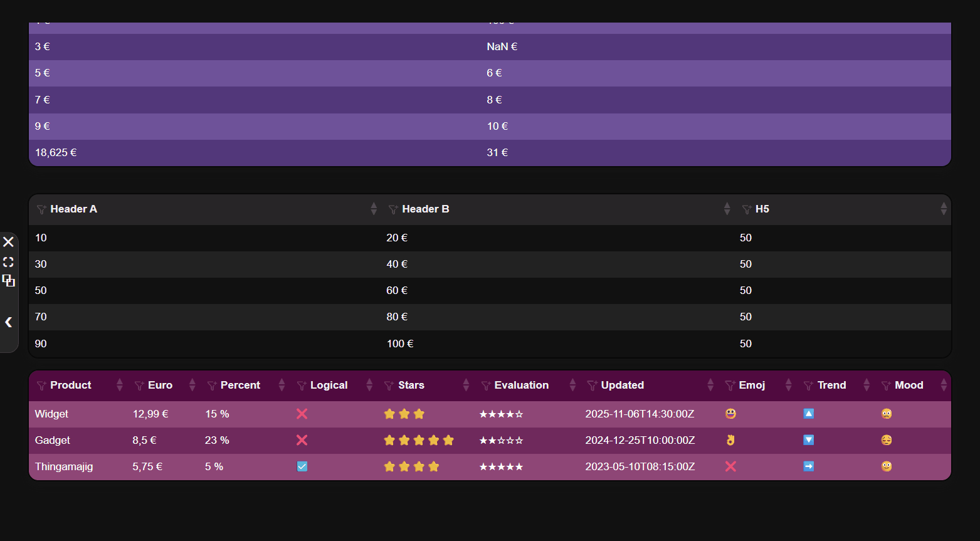This screenshot has height=541, width=980.
Task: Click the overlapping squares icon in the sidebar
Action: click(x=8, y=281)
